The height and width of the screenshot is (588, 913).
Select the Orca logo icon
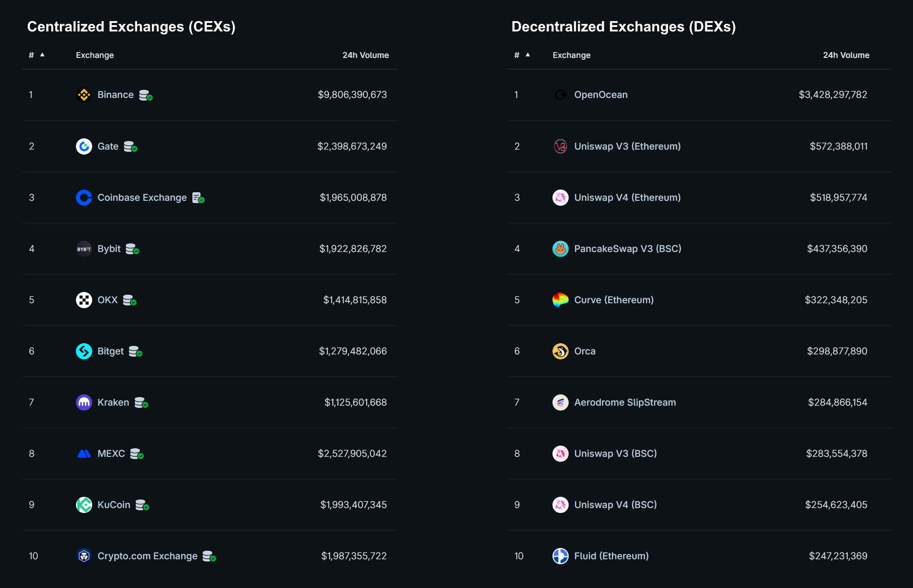pyautogui.click(x=560, y=351)
